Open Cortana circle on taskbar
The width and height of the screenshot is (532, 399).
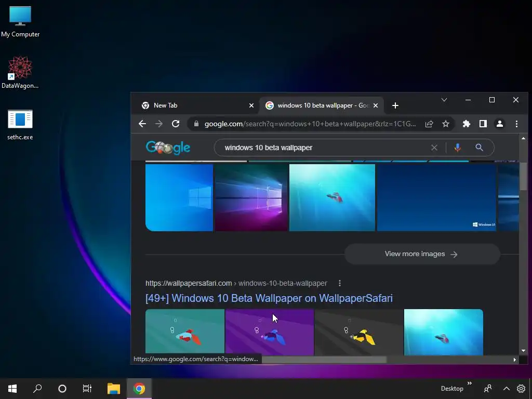62,389
